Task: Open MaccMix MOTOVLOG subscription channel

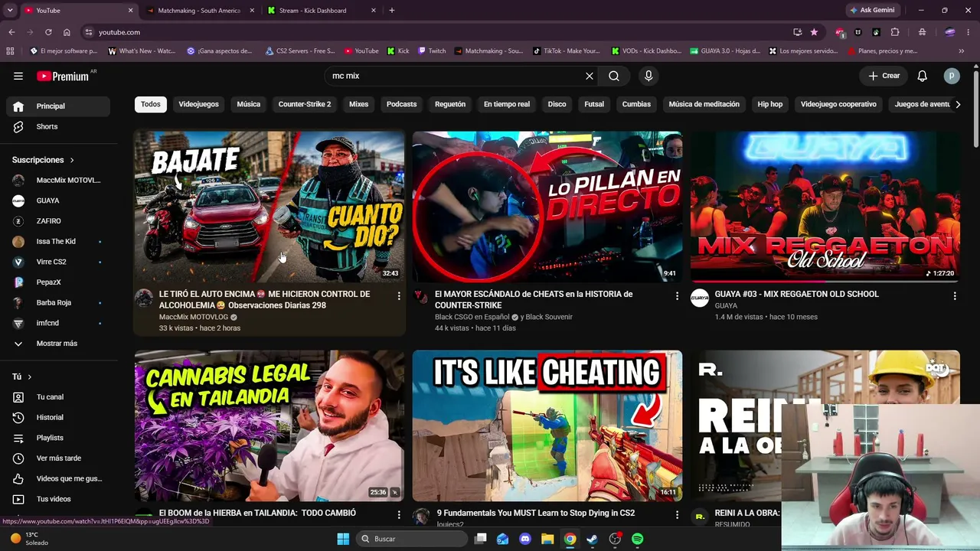Action: tap(58, 180)
